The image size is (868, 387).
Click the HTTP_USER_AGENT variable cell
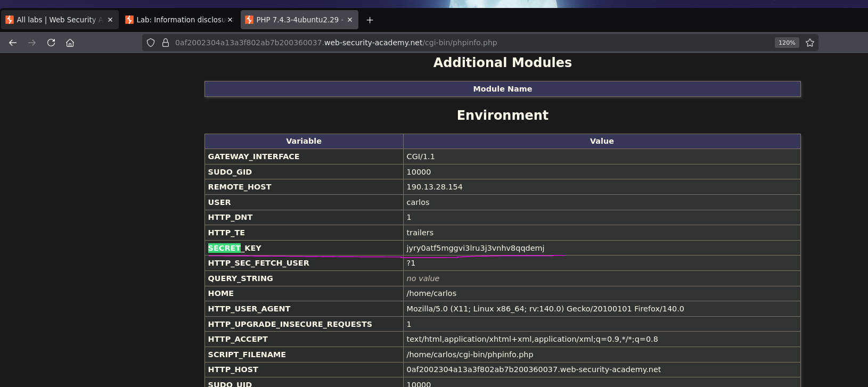point(304,309)
